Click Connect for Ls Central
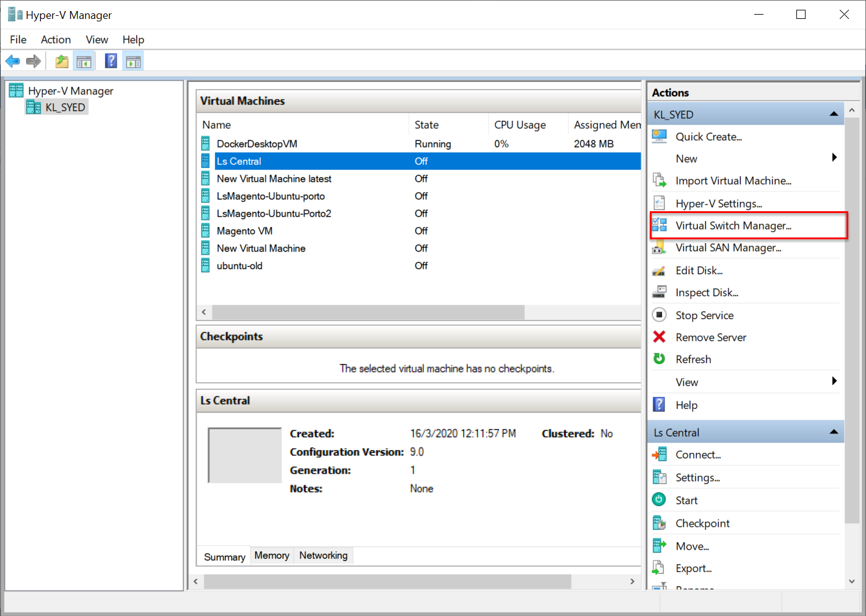This screenshot has width=866, height=616. click(698, 455)
